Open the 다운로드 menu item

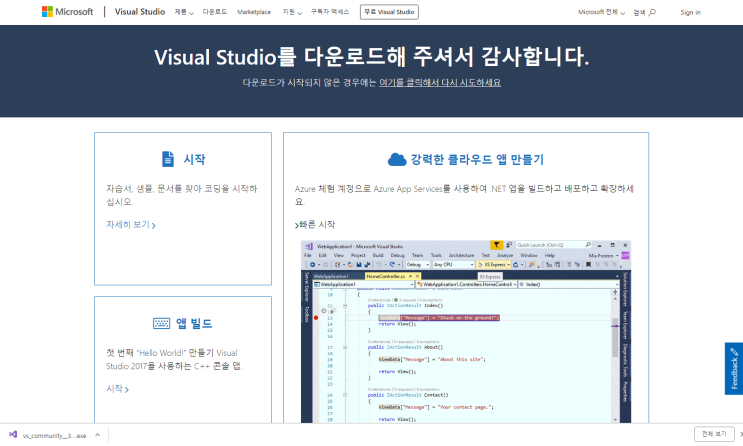point(215,12)
